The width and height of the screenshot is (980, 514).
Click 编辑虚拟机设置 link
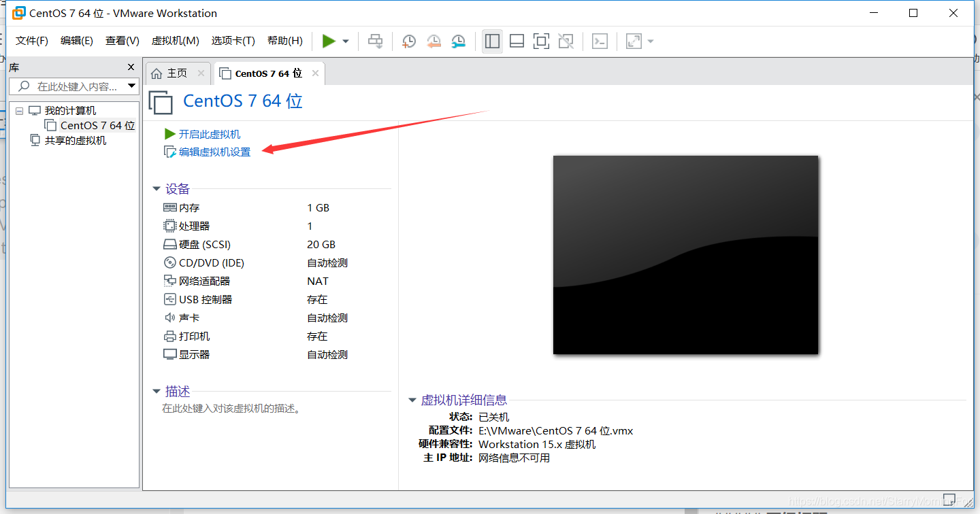tap(214, 152)
